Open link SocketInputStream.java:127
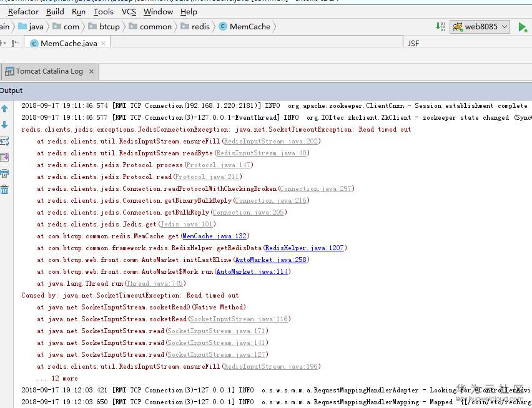 [216, 355]
